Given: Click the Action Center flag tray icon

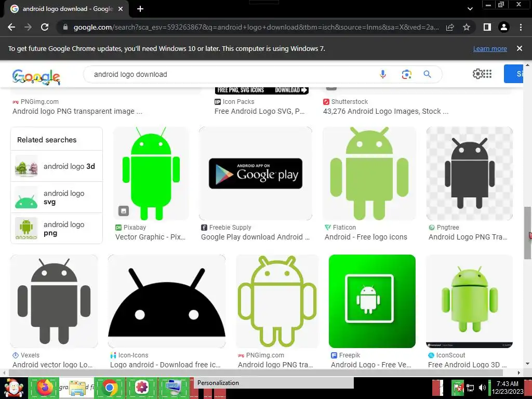Looking at the screenshot, I should 458,388.
